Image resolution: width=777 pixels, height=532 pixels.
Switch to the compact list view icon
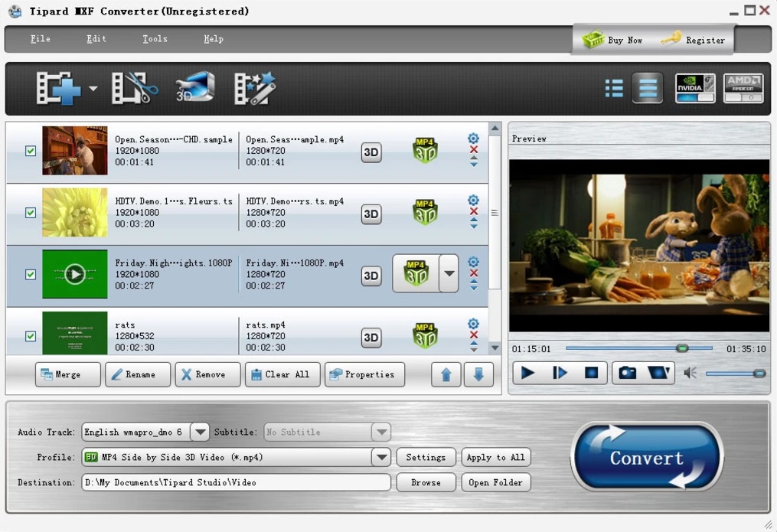[648, 88]
